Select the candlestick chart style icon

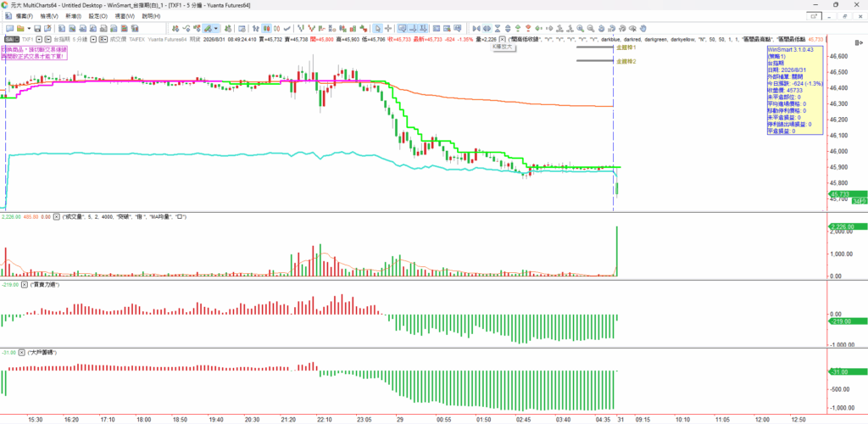click(266, 28)
